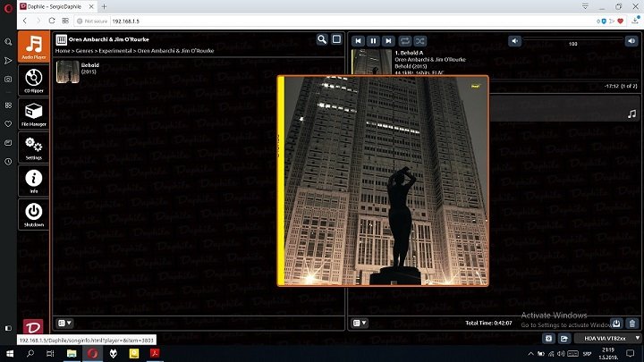Go to Experimental in the breadcrumb
This screenshot has width=644, height=362.
pos(115,51)
